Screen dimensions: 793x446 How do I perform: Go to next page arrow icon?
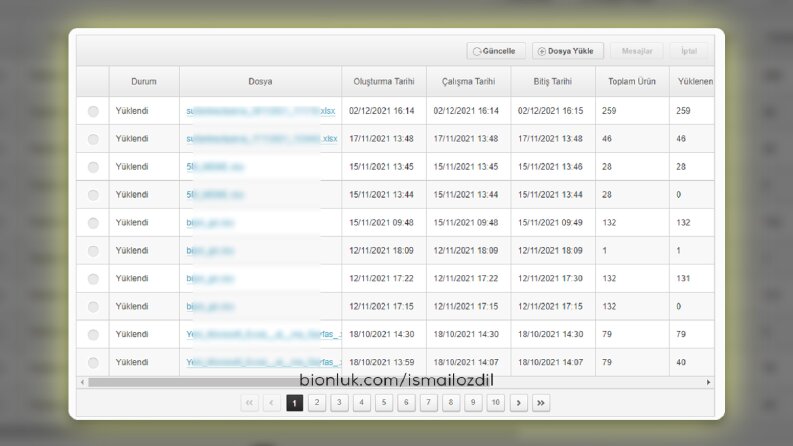click(518, 403)
